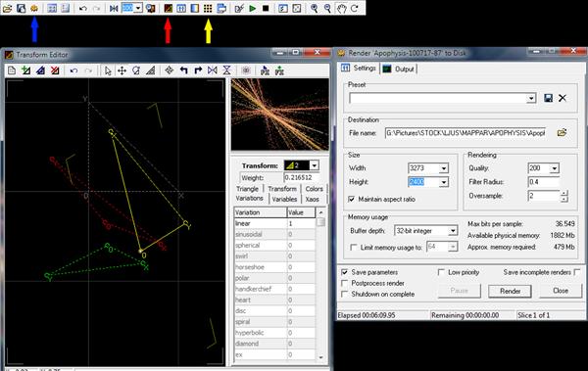This screenshot has width=588, height=371.
Task: Flip triangle horizontally
Action: pyautogui.click(x=213, y=70)
